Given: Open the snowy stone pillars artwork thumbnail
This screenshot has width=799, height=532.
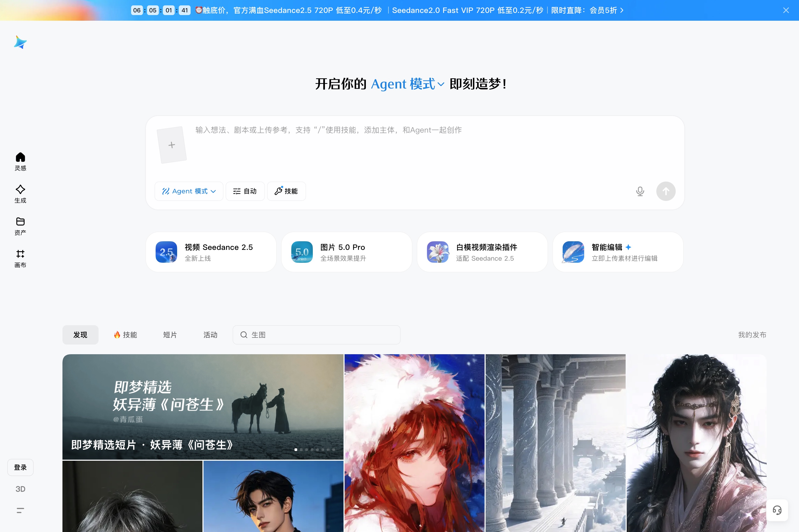Looking at the screenshot, I should [556, 443].
